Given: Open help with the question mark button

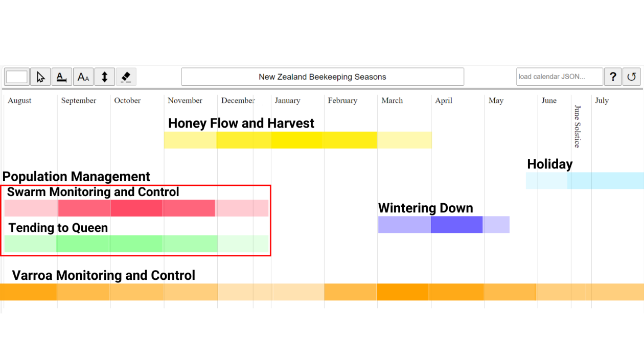Looking at the screenshot, I should pos(613,77).
